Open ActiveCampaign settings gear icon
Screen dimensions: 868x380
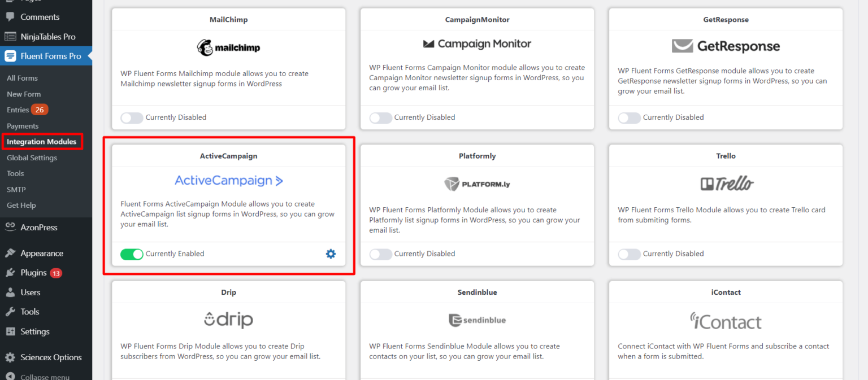tap(331, 254)
